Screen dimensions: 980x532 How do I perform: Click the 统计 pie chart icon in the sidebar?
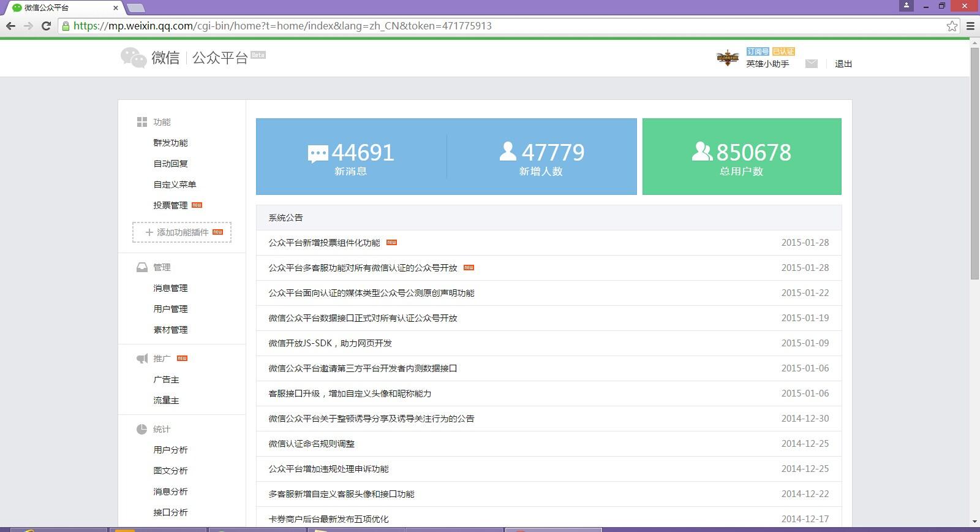click(142, 429)
